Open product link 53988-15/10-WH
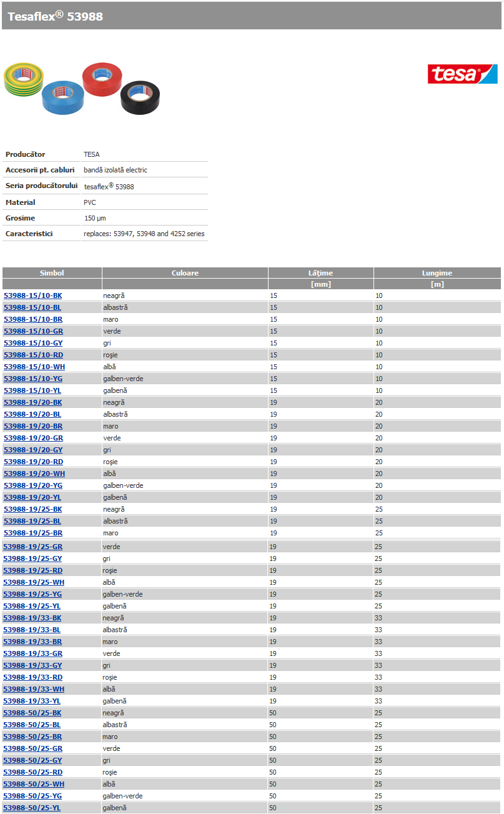 [x=34, y=367]
